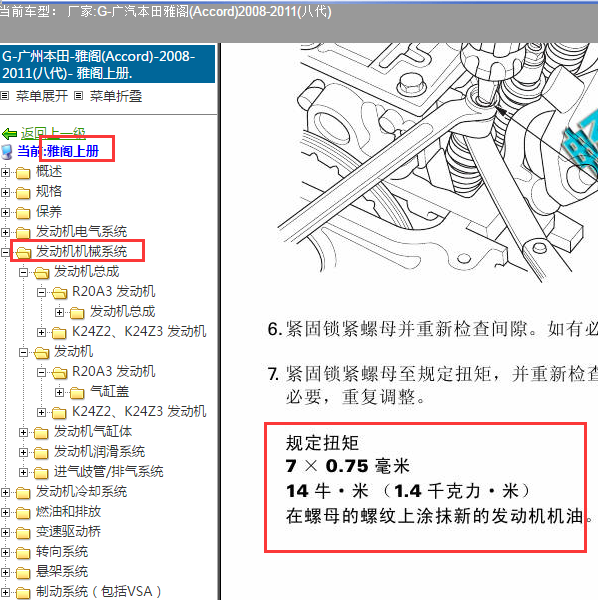
Task: Click the 保养 folder icon
Action: point(23,213)
